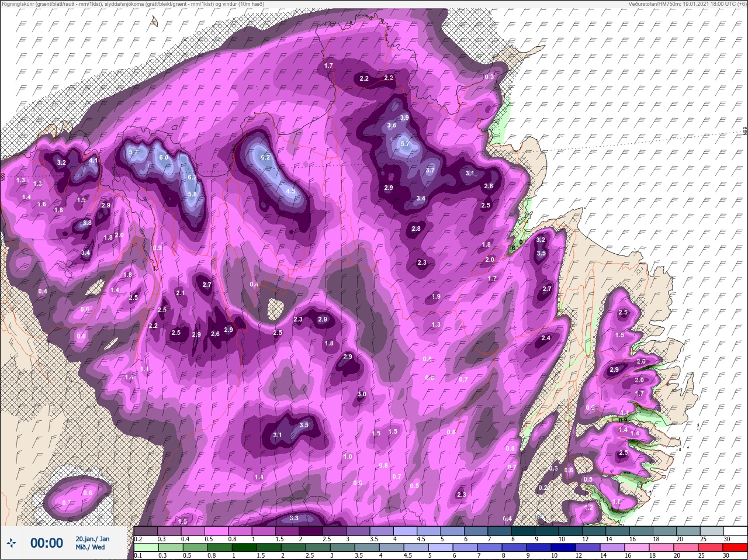
Task: Select the 00:00 forecast time display
Action: pyautogui.click(x=47, y=543)
